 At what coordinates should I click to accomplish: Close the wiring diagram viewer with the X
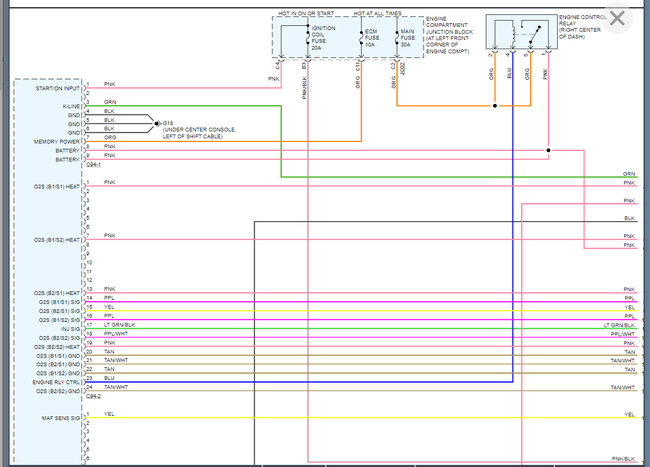617,18
